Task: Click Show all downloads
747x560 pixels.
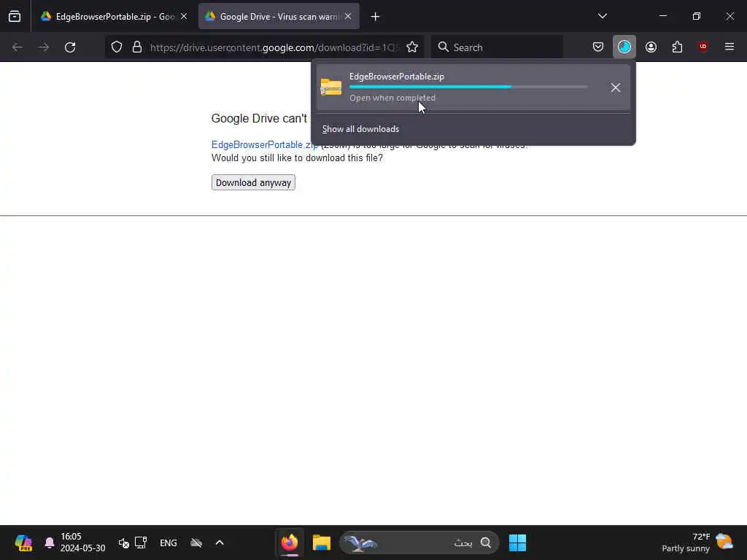Action: tap(360, 129)
